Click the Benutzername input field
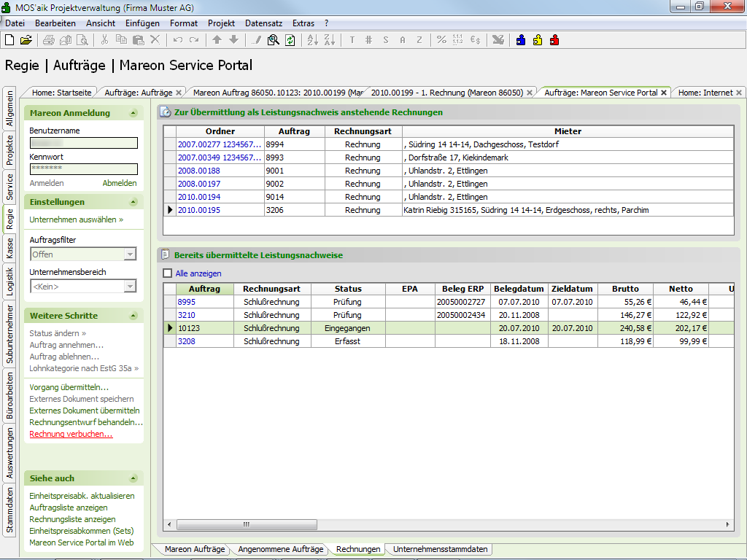Screen dimensions: 747x560 pyautogui.click(x=84, y=143)
